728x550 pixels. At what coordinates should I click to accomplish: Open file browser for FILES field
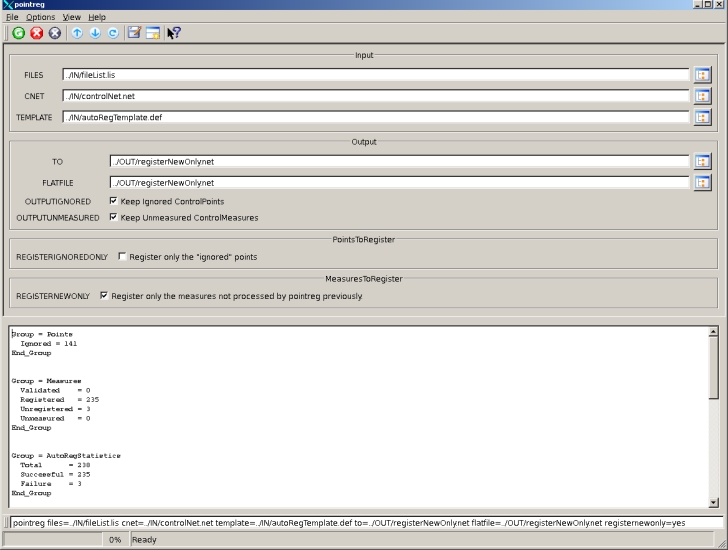702,75
